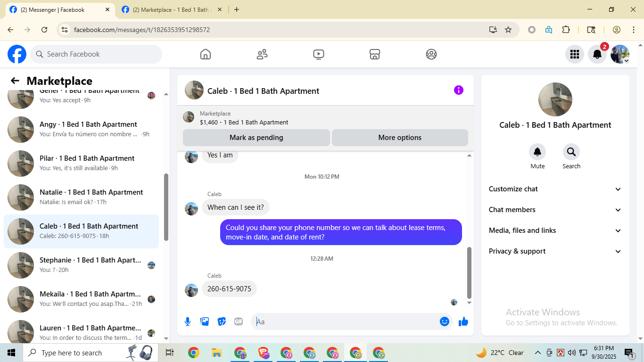
Task: Open Task View on the taskbar
Action: (x=170, y=353)
